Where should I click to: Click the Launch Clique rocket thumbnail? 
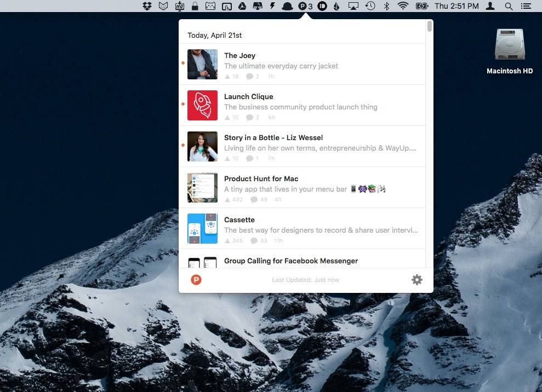[x=203, y=105]
